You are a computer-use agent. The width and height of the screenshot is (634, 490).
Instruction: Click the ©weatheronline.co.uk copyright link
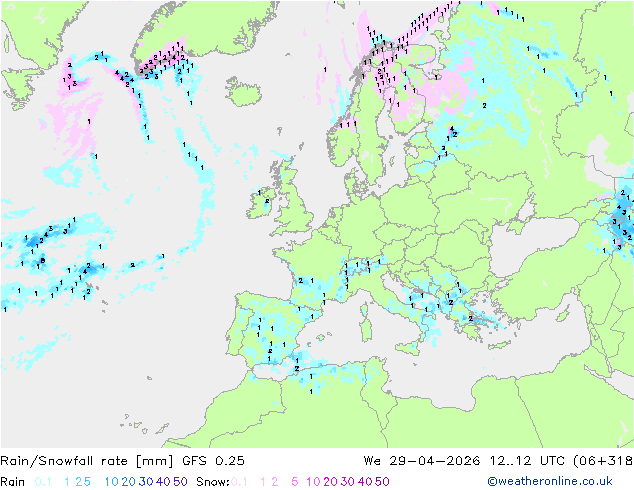click(x=550, y=481)
